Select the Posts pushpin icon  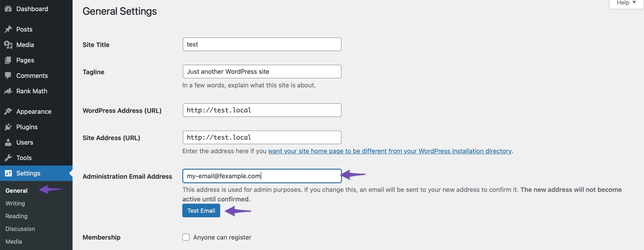point(8,29)
